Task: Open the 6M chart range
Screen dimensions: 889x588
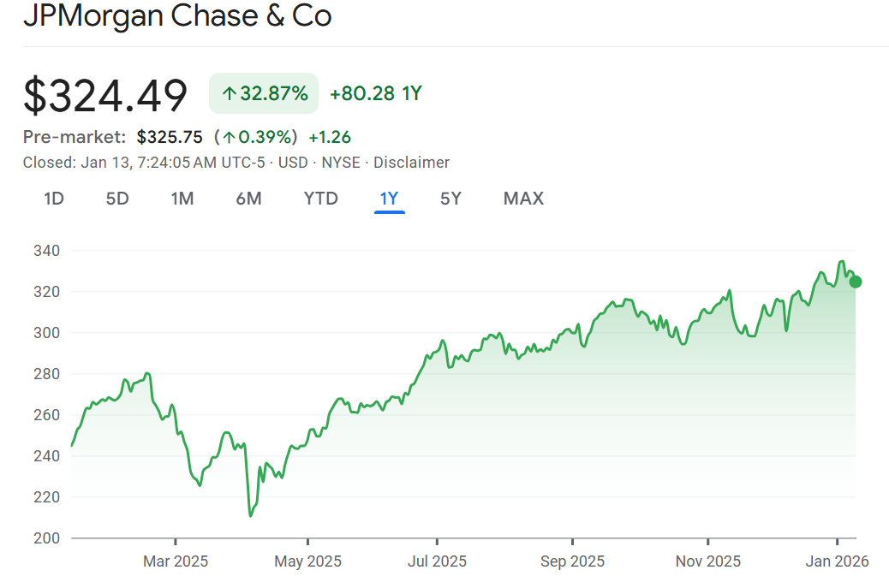Action: (x=248, y=199)
